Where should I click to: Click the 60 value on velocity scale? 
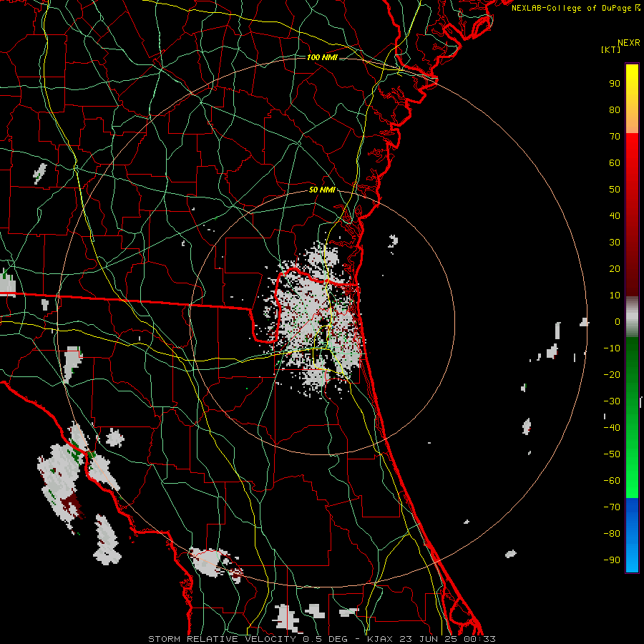615,163
